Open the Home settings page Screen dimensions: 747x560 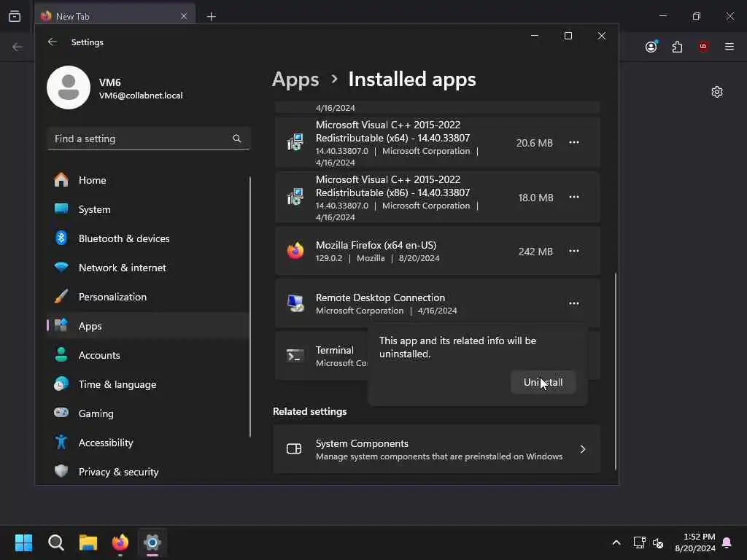click(147, 180)
